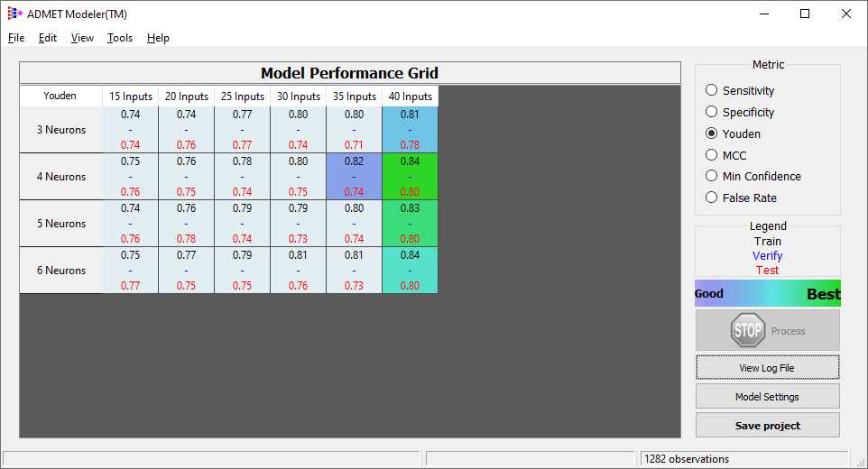Select the 6 Neurons 30 Inputs cell
This screenshot has height=469, width=868.
pyautogui.click(x=298, y=271)
